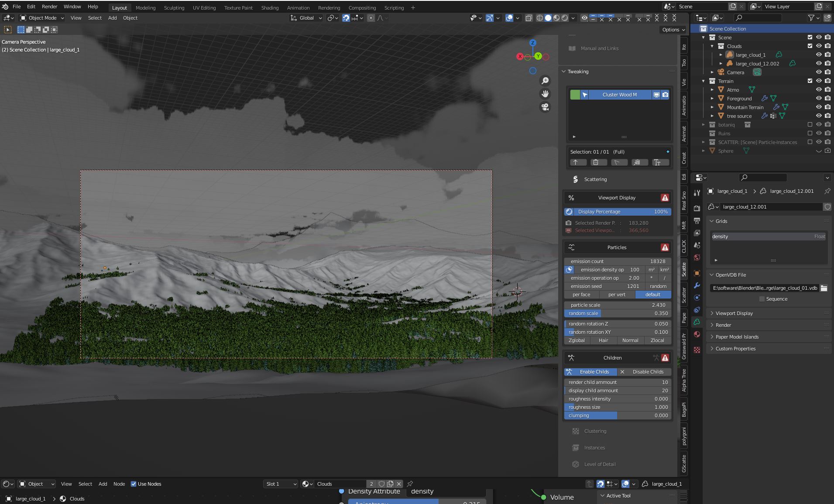Open the Slot 1 dropdown

tap(281, 484)
